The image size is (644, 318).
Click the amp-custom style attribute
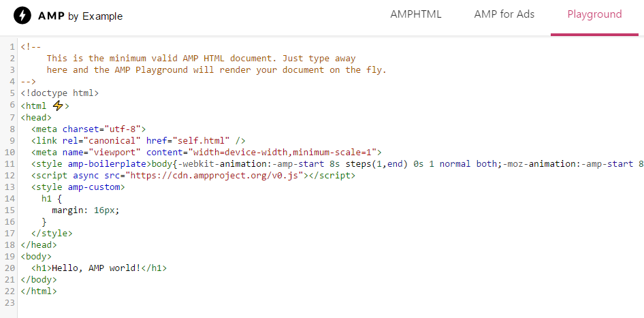(x=94, y=187)
